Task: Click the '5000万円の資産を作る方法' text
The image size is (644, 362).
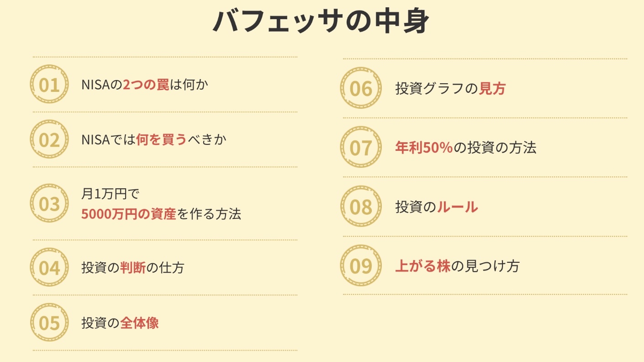Action: tap(161, 214)
